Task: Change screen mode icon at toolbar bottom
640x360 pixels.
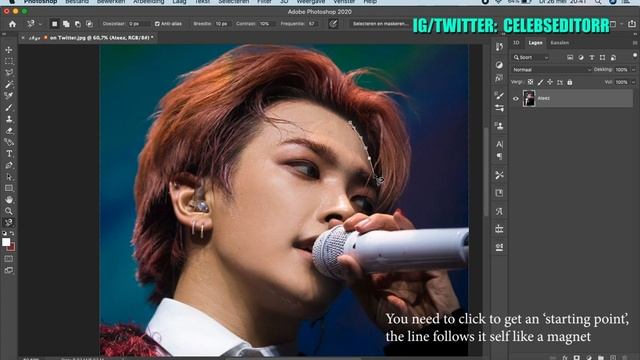Action: tap(9, 270)
